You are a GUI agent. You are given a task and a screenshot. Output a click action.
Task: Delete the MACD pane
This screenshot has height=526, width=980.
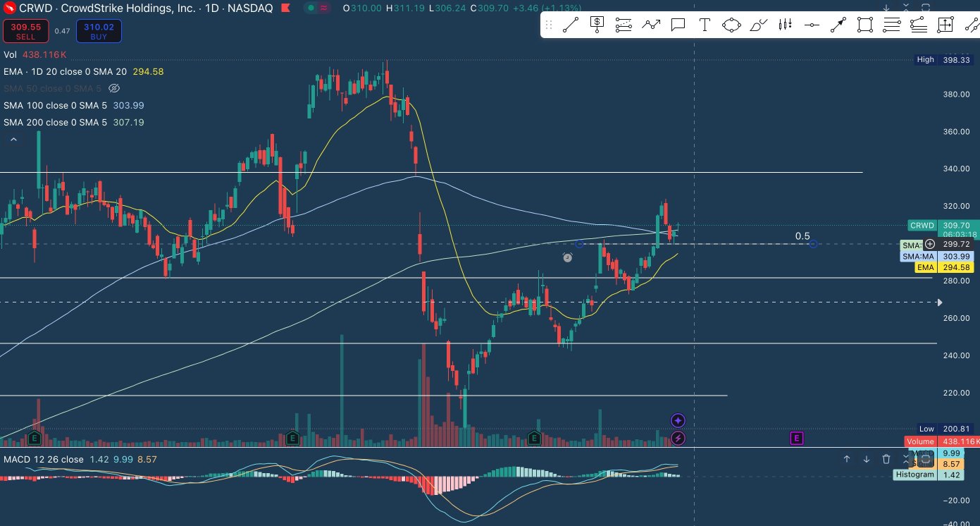click(x=886, y=459)
